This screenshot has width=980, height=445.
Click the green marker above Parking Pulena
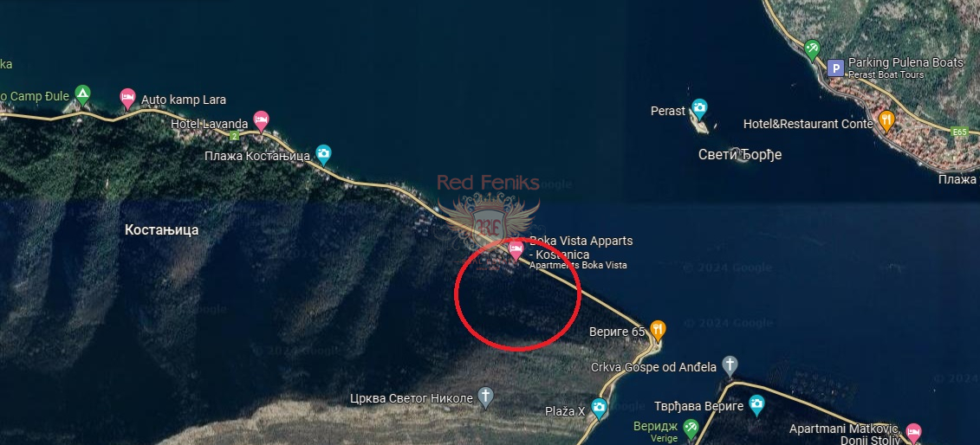click(812, 49)
